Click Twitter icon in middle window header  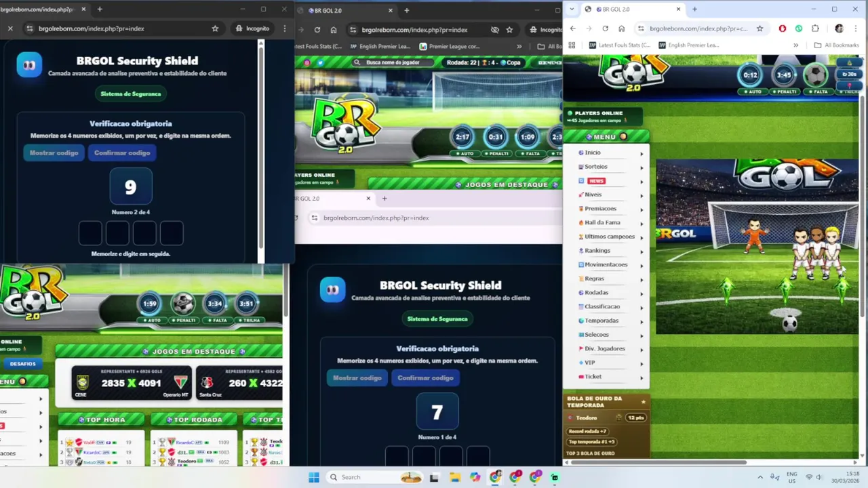[x=320, y=62]
